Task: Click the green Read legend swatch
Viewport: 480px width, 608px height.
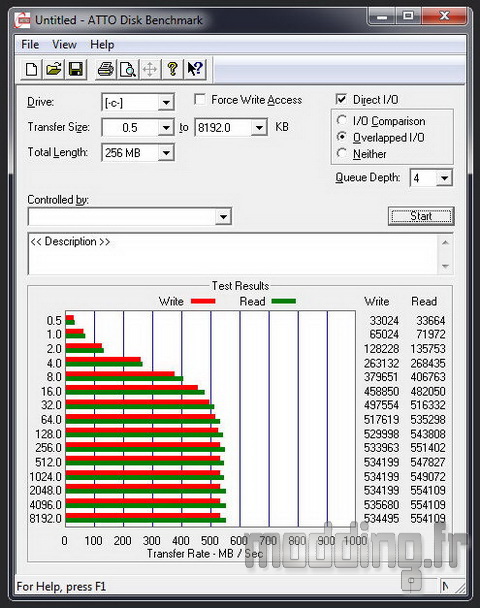Action: tap(284, 301)
